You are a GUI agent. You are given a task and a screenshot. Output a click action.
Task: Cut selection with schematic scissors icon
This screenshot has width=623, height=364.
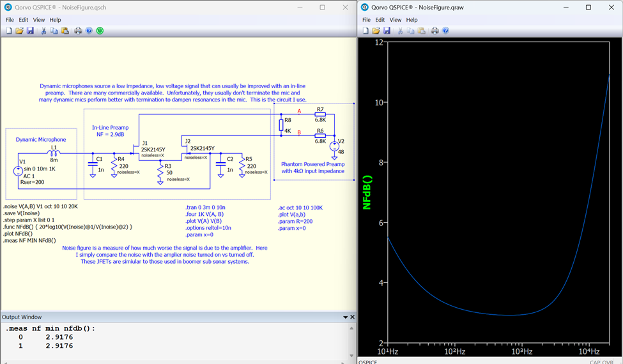click(43, 31)
